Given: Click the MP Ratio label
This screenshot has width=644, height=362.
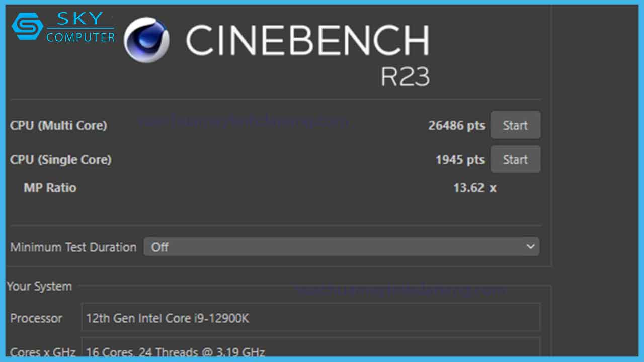Looking at the screenshot, I should 51,188.
